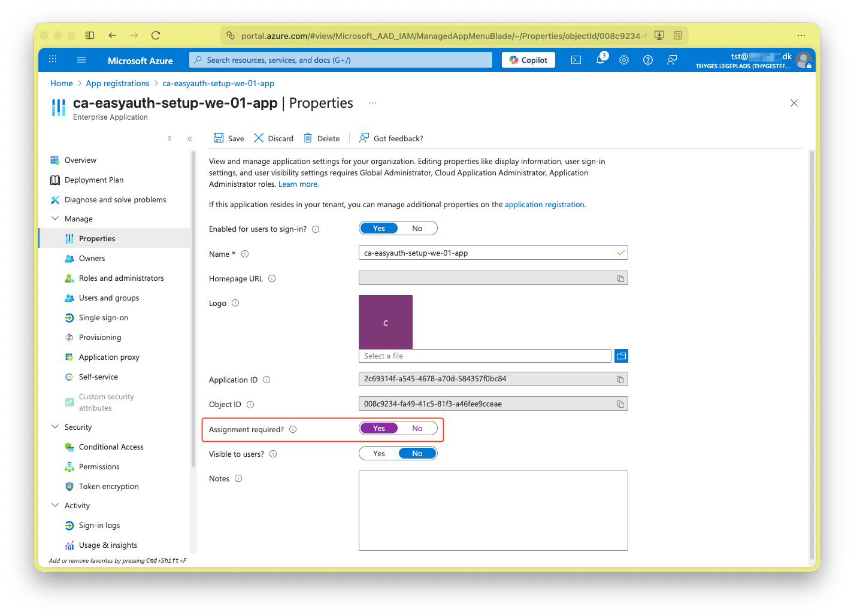Open the portal hamburger menu
The width and height of the screenshot is (854, 616).
click(81, 60)
